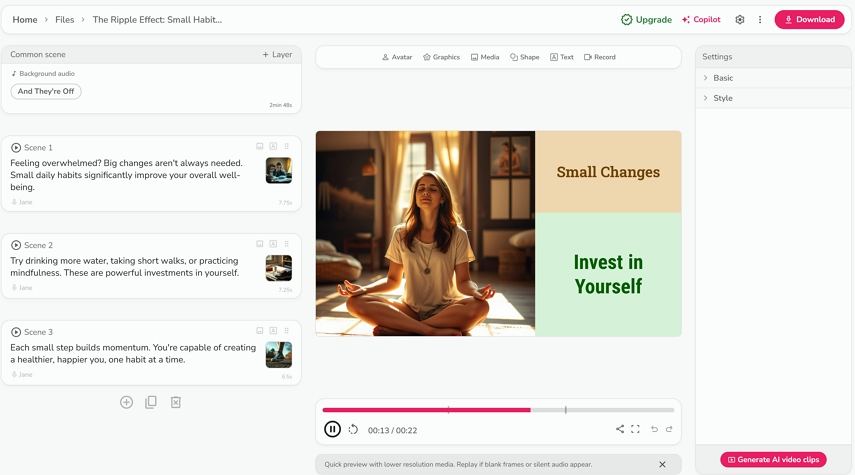Open the settings gear in header
Screen dimensions: 855x475
(x=739, y=20)
